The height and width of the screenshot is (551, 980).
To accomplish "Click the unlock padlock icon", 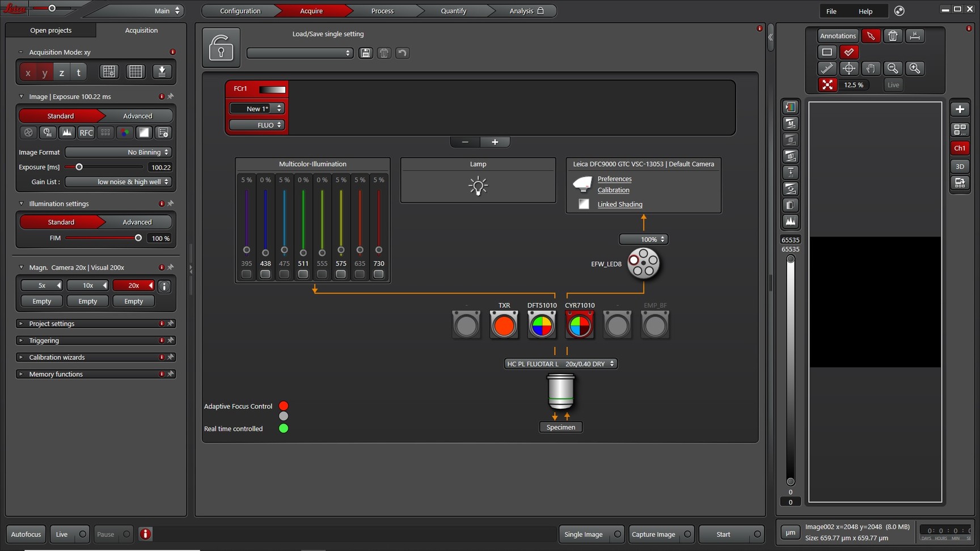I will coord(221,48).
